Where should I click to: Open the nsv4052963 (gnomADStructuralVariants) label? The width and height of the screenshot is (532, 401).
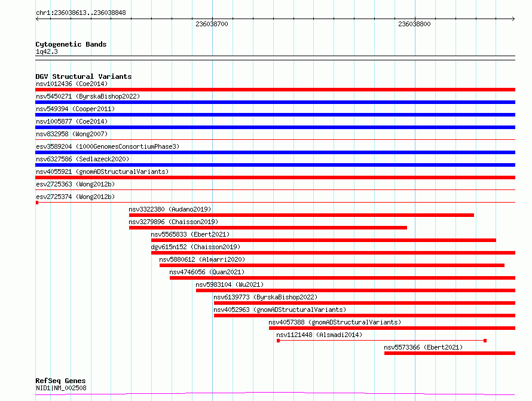280,310
